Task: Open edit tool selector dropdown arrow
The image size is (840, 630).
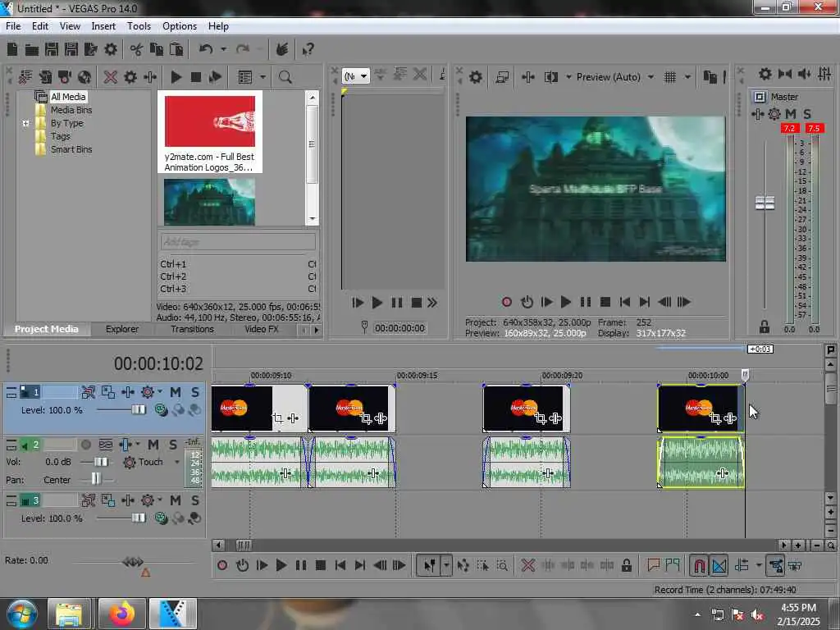Action: tap(446, 565)
